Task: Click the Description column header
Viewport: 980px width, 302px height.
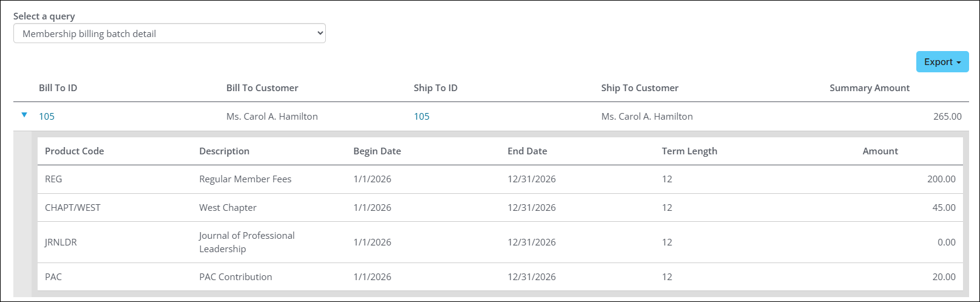Action: click(225, 151)
